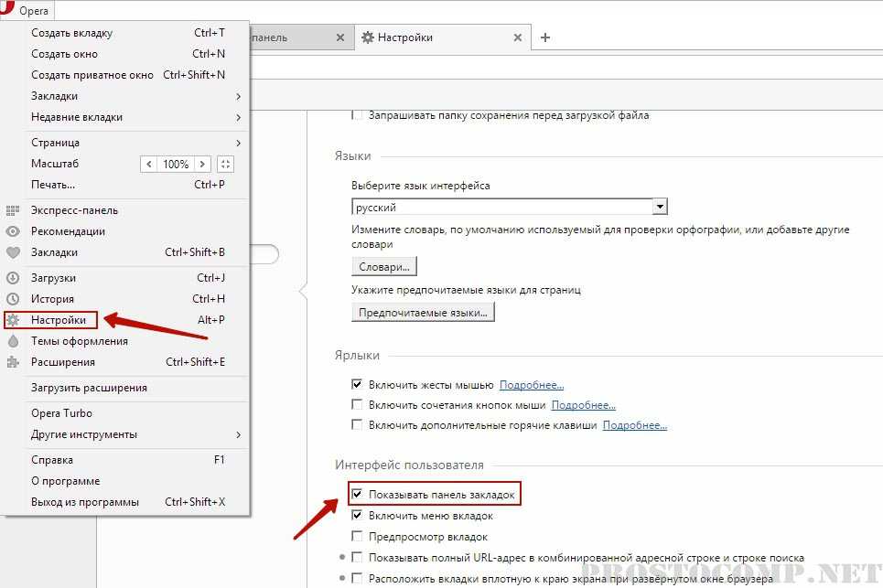Screen dimensions: 883x588
Task: Uncheck Показывать панель закладок checkbox
Action: click(x=358, y=495)
